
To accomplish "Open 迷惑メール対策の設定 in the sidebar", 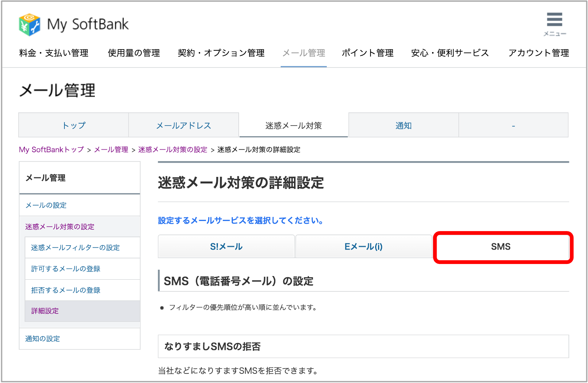I will (79, 226).
